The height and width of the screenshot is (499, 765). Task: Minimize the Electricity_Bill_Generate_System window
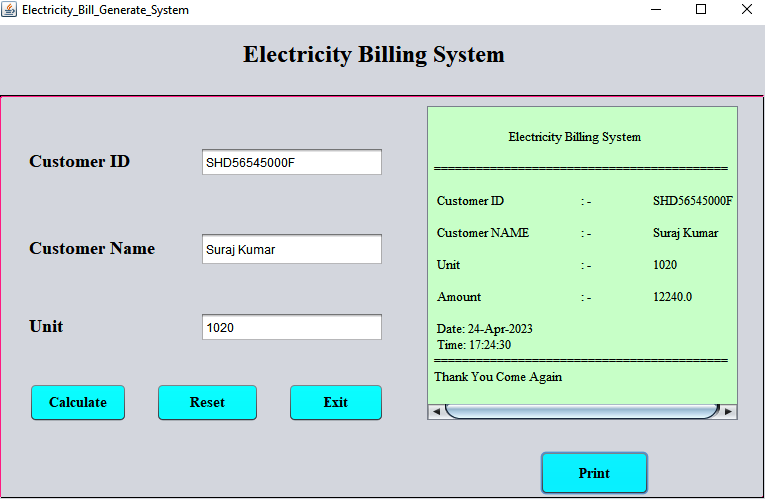(x=656, y=9)
